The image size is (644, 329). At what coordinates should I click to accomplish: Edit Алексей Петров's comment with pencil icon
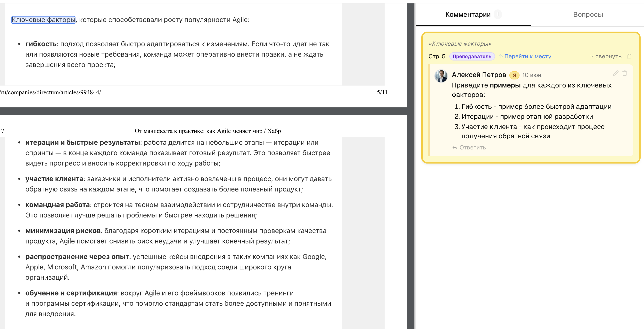click(x=616, y=73)
